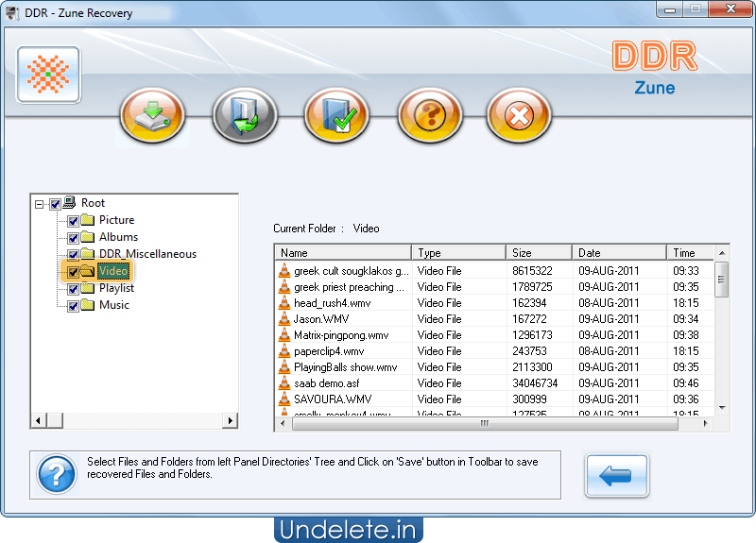
Task: Select file saab demo.asf
Action: point(326,383)
